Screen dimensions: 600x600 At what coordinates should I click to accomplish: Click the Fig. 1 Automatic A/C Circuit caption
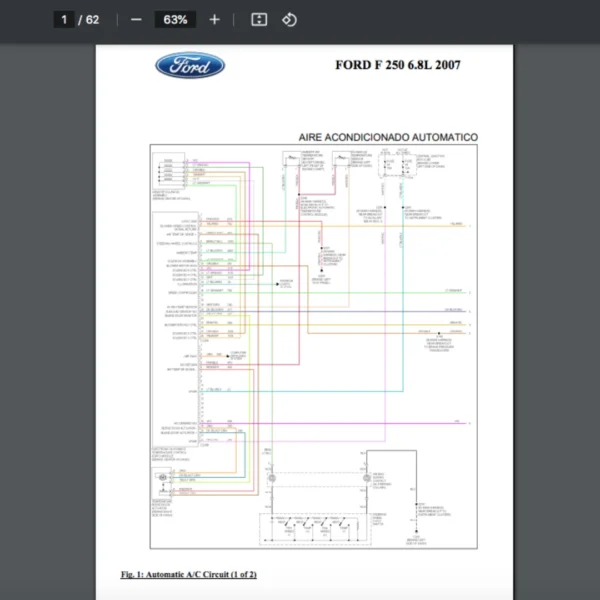tap(189, 574)
